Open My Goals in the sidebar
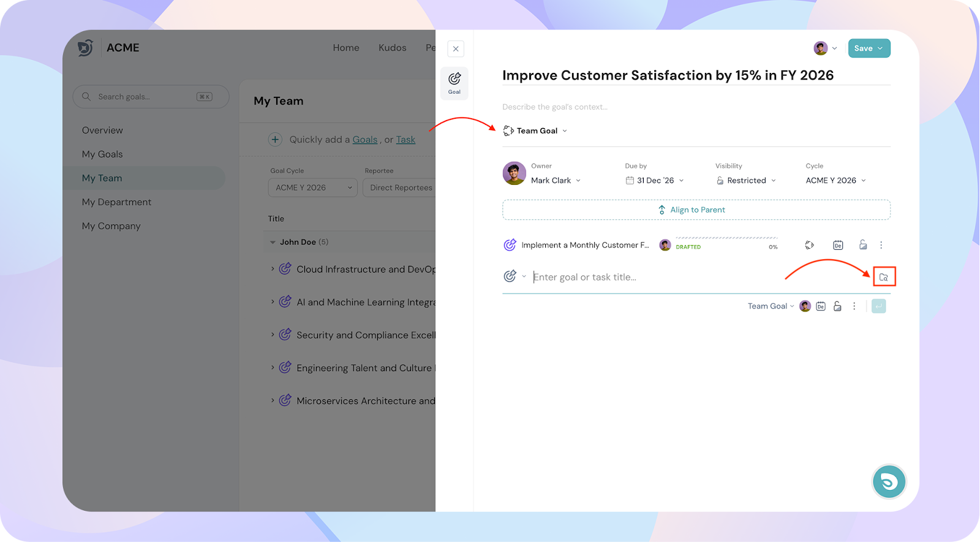 (102, 154)
